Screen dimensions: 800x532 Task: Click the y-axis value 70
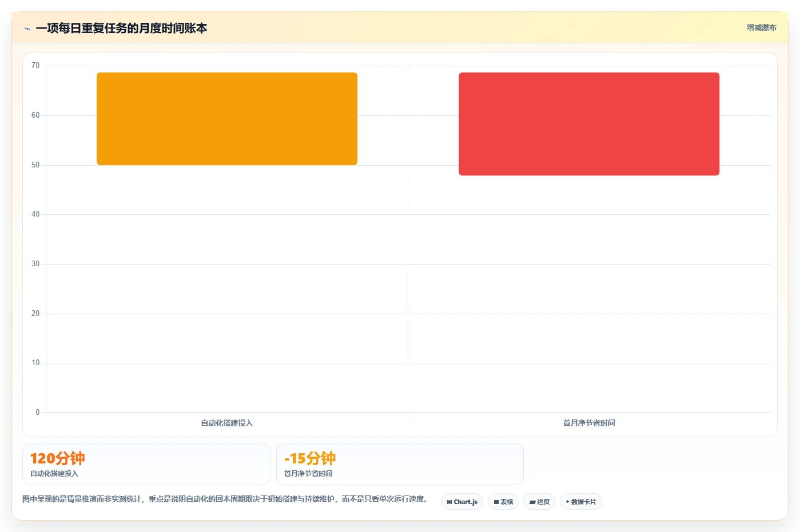pyautogui.click(x=35, y=66)
